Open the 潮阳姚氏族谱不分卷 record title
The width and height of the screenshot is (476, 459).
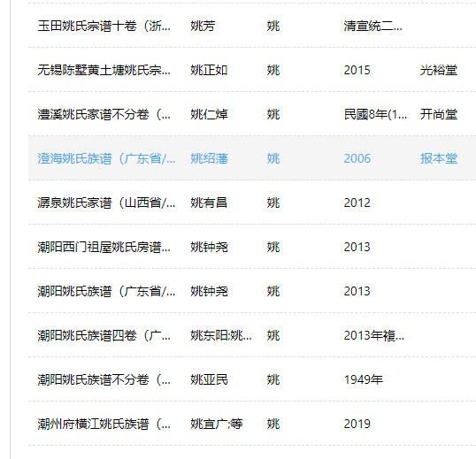click(104, 379)
